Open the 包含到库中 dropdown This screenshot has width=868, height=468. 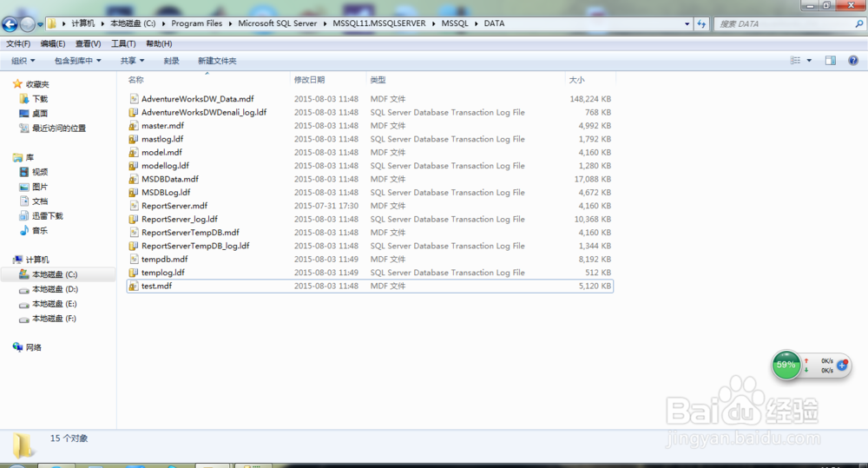tap(77, 61)
